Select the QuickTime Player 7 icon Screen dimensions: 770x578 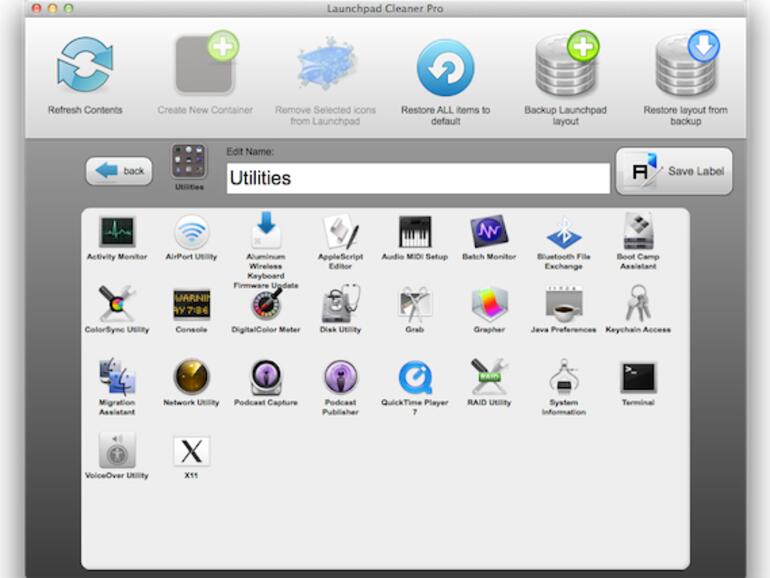(x=415, y=378)
